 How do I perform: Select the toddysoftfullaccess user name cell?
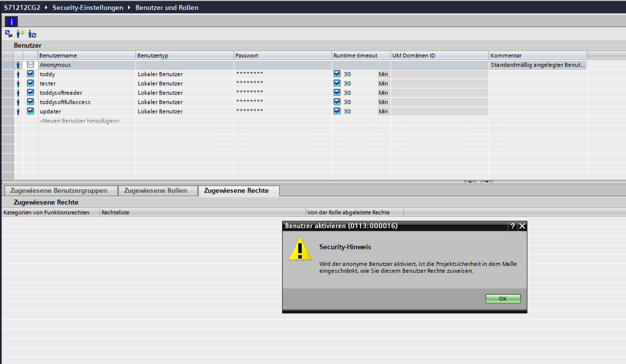87,102
